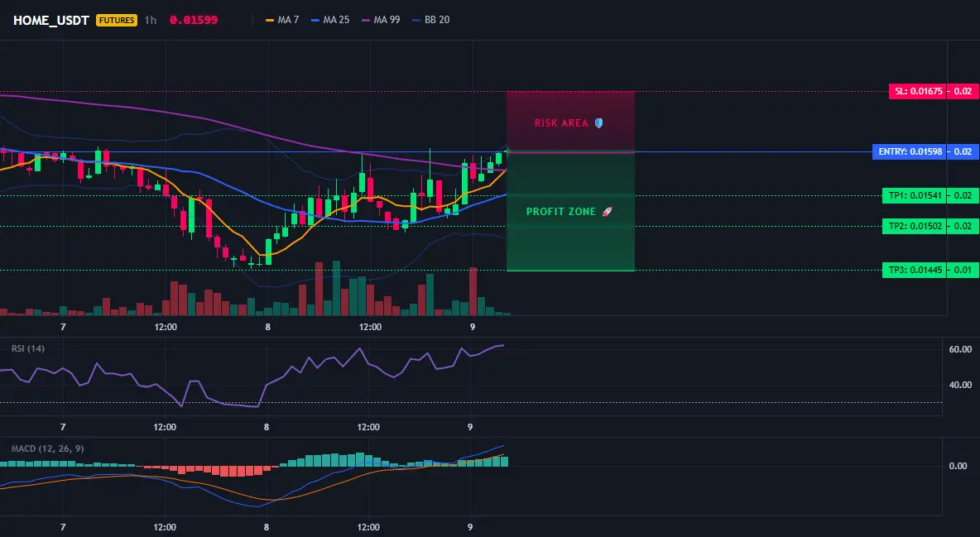The image size is (980, 537).
Task: Click the current price 0.01599
Action: [x=194, y=20]
